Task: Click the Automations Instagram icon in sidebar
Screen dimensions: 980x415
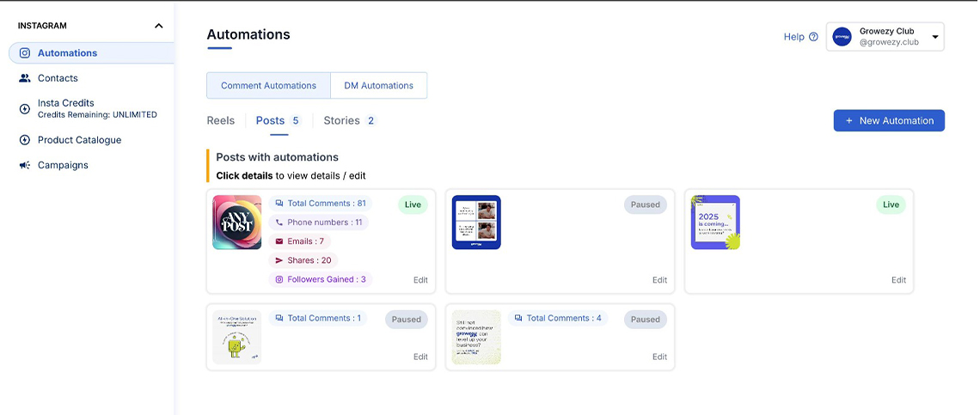Action: click(25, 53)
